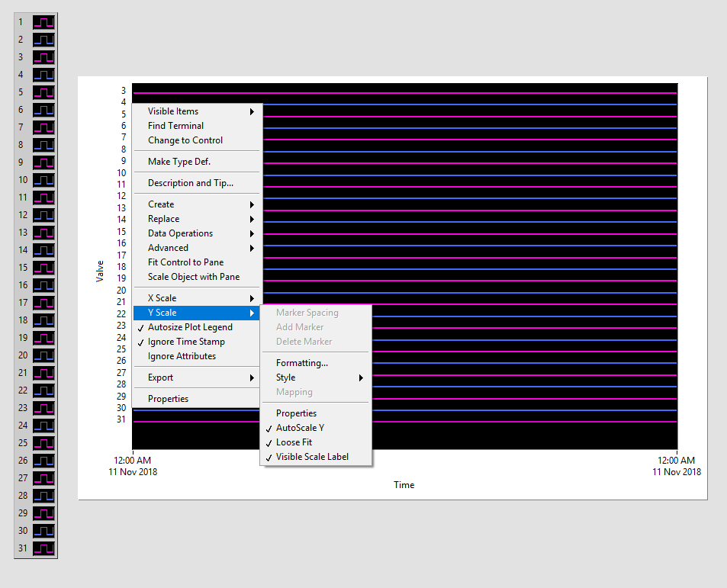Click the plot 28 legend waveform icon
The image size is (727, 588).
coord(43,496)
